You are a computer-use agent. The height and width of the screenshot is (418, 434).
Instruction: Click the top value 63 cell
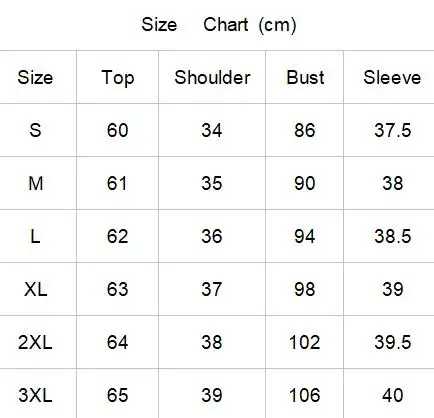point(117,289)
